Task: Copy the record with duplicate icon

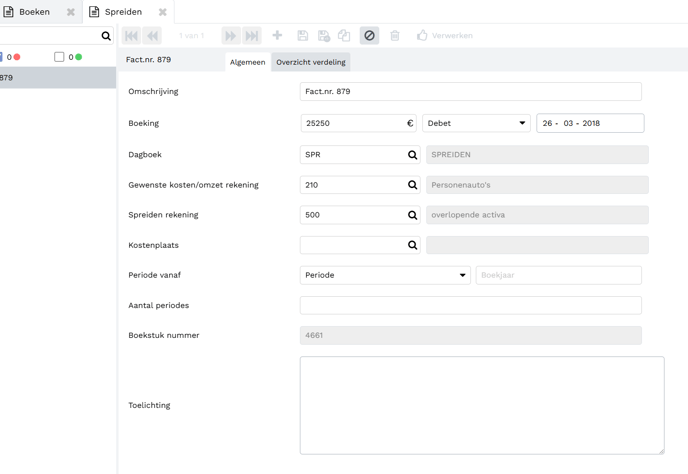Action: point(344,36)
